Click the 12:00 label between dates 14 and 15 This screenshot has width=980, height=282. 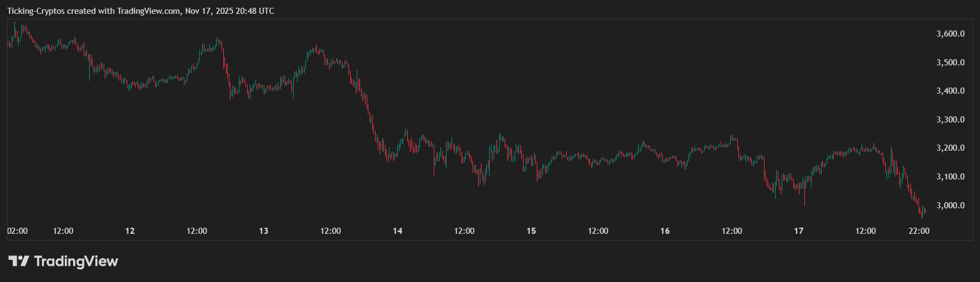[x=464, y=231]
